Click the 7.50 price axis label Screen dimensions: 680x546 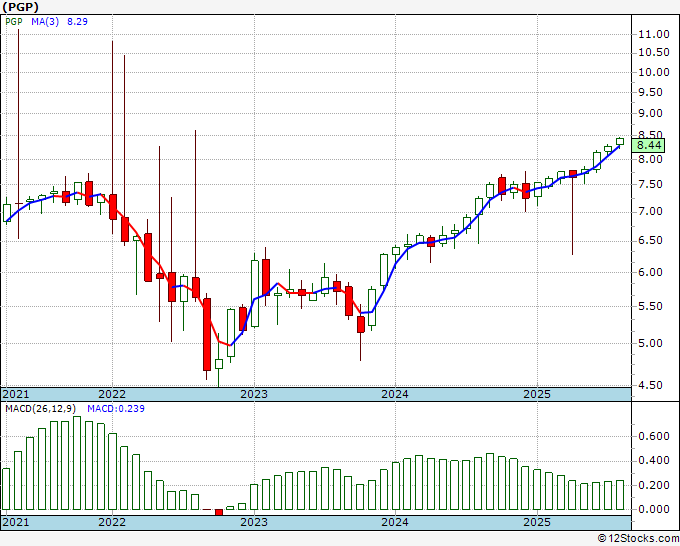(650, 185)
